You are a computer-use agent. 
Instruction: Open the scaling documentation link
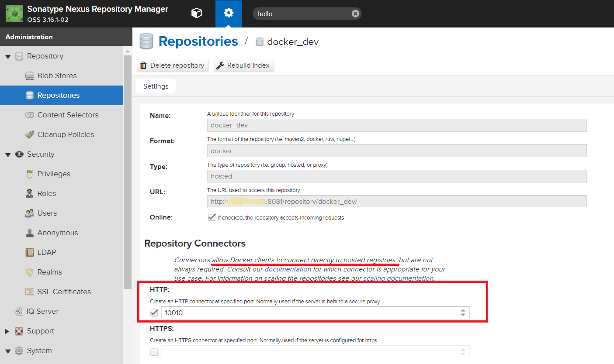pyautogui.click(x=398, y=278)
